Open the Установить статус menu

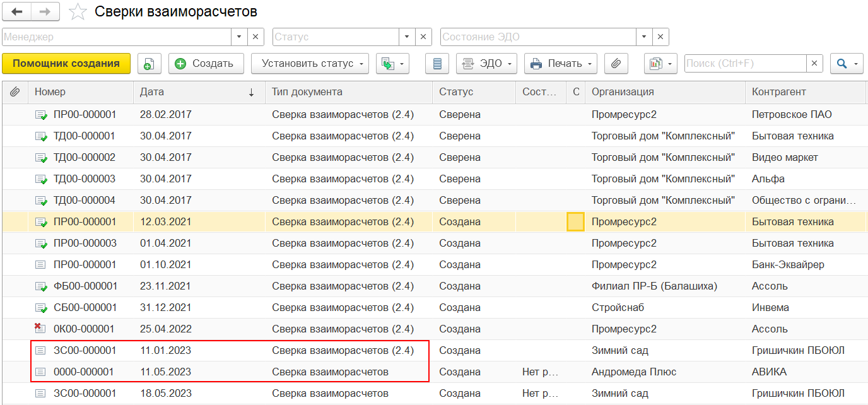[x=310, y=63]
